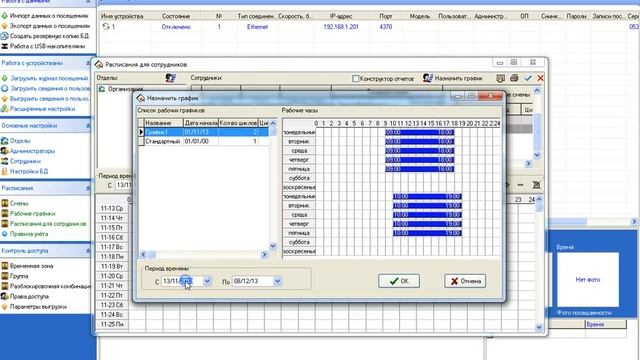This screenshot has width=640, height=360.
Task: Open Сотрудники in sidebar
Action: click(x=25, y=161)
